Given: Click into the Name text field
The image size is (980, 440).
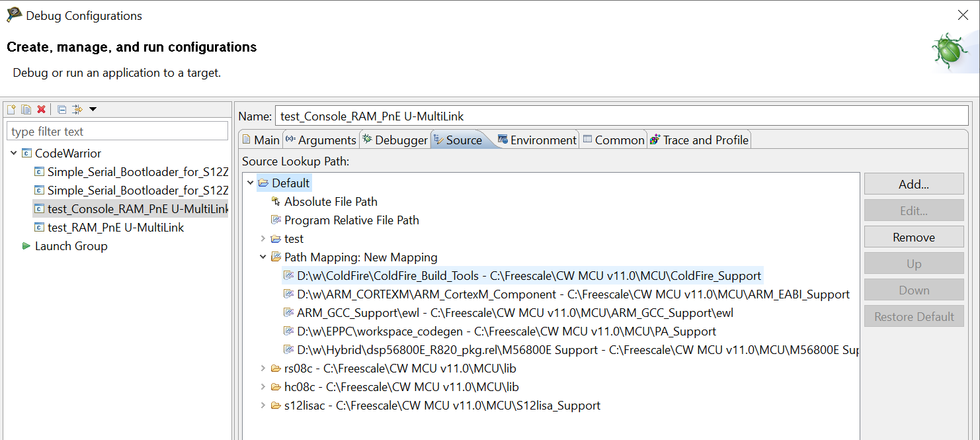Looking at the screenshot, I should pos(620,116).
